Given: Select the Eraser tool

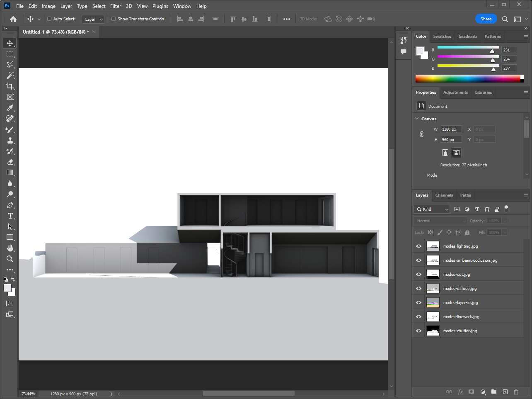Looking at the screenshot, I should click(10, 162).
